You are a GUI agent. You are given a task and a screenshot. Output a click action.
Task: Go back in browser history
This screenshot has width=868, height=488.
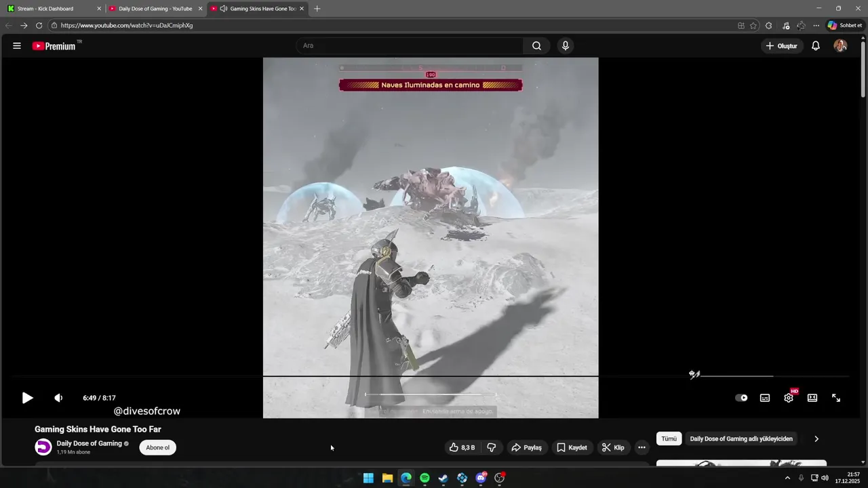(9, 25)
